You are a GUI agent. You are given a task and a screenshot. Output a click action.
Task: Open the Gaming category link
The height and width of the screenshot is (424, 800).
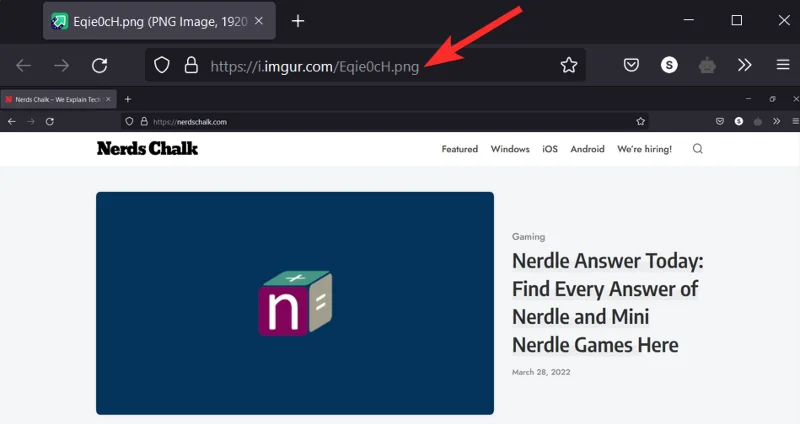[529, 237]
